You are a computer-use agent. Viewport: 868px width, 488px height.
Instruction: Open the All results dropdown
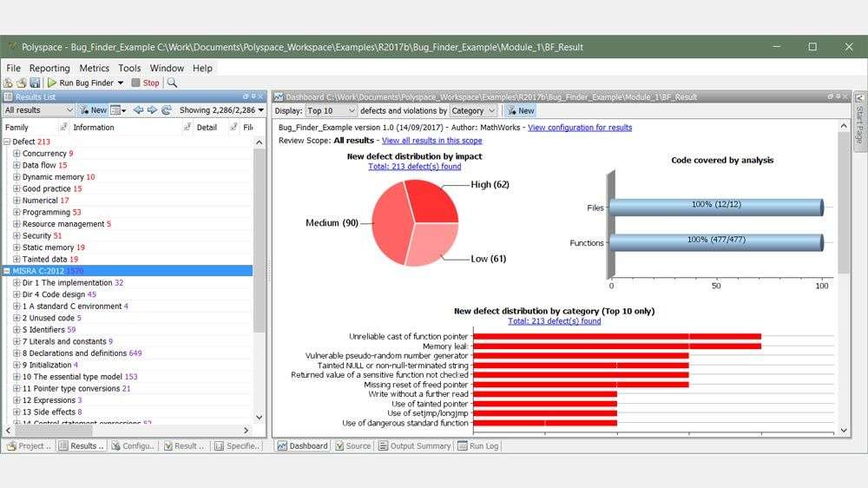point(39,110)
